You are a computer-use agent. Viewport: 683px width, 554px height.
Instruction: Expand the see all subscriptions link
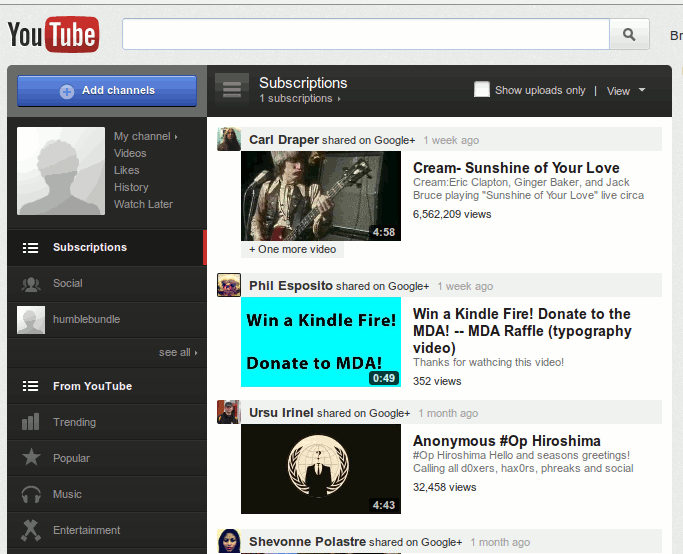tap(178, 352)
